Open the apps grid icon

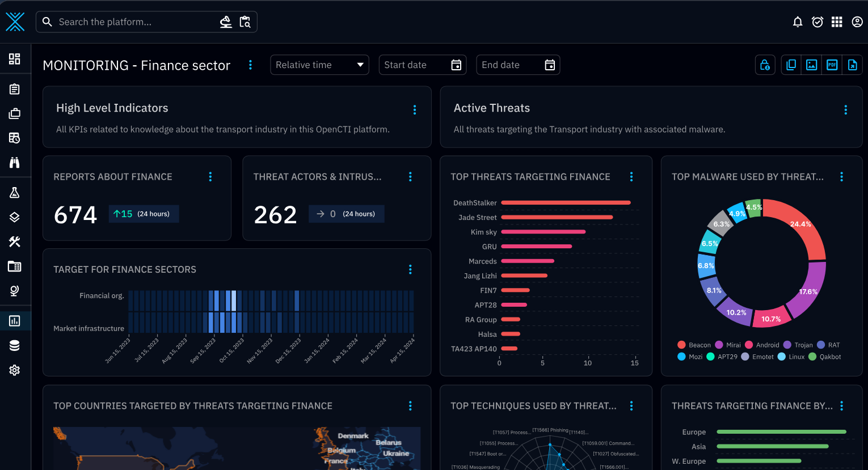(837, 22)
